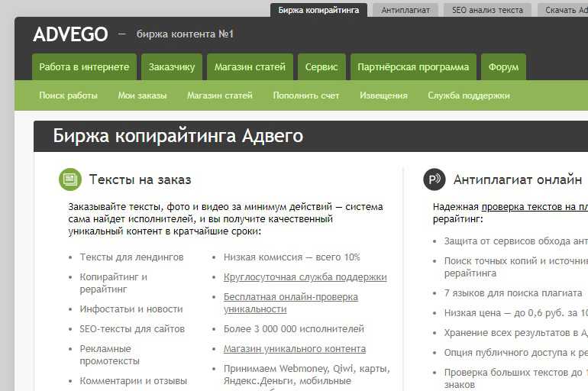This screenshot has height=391, width=588.
Task: Click the 'биржа контента №1' tagline
Action: pos(185,34)
